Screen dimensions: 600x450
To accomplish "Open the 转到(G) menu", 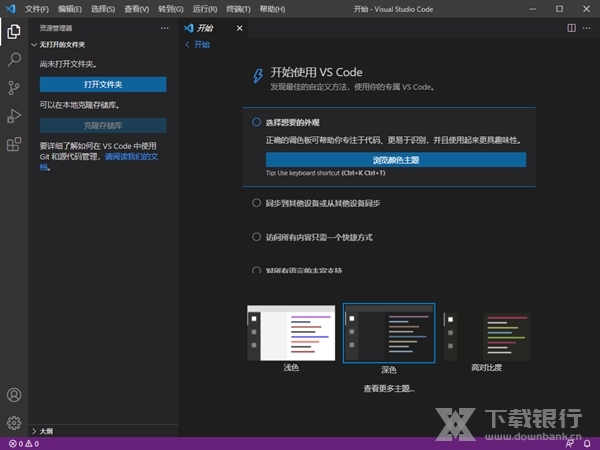I will (171, 9).
